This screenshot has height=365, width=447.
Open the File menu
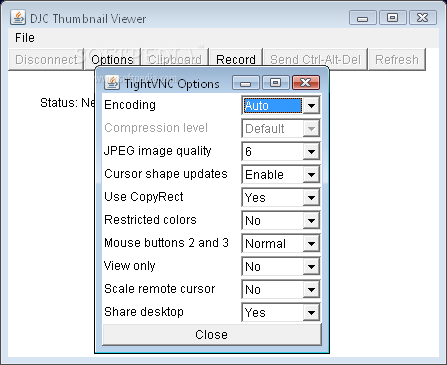pos(25,38)
